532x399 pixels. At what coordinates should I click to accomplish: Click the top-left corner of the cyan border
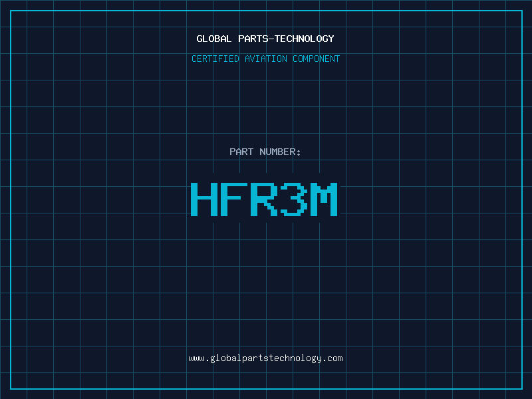click(x=10, y=11)
